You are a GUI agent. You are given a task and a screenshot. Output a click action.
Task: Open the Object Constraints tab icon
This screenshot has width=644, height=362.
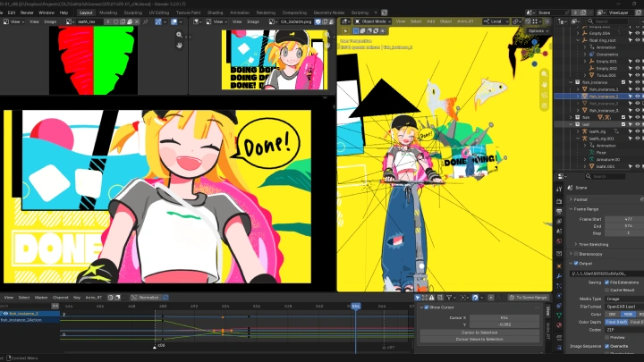coord(559,306)
